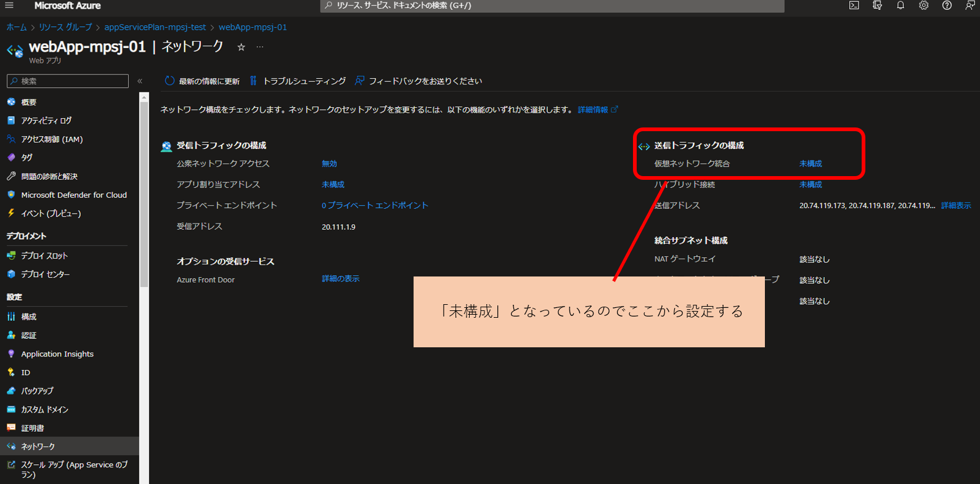This screenshot has height=484, width=980.
Task: Click the 最新の情報に更新 refresh button
Action: [x=202, y=81]
